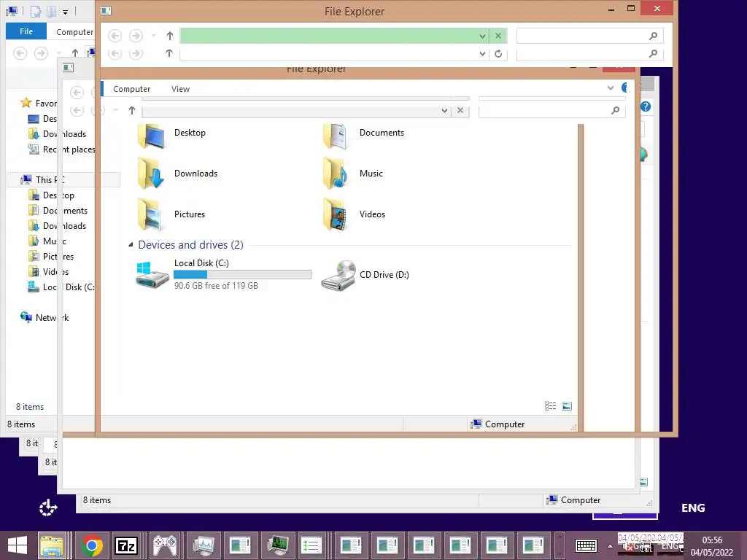This screenshot has height=560, width=747.
Task: Click search magnifier above the Documents folder row
Action: 615,111
